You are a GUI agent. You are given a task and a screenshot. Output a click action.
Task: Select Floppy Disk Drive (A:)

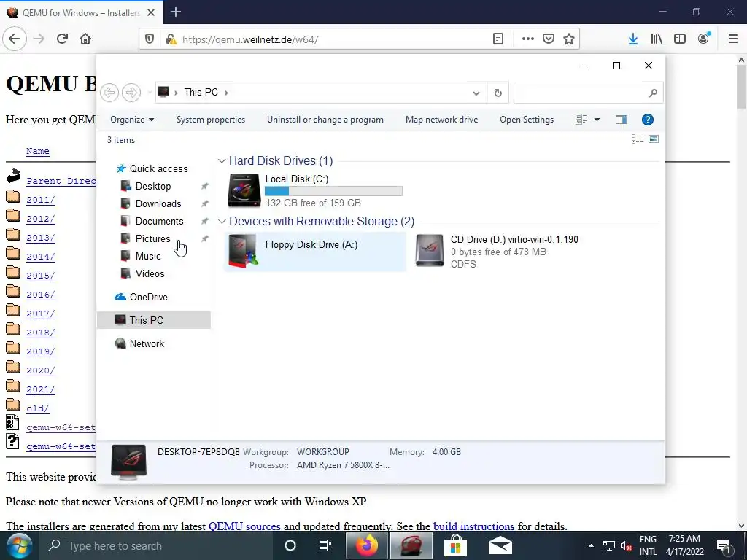click(315, 252)
